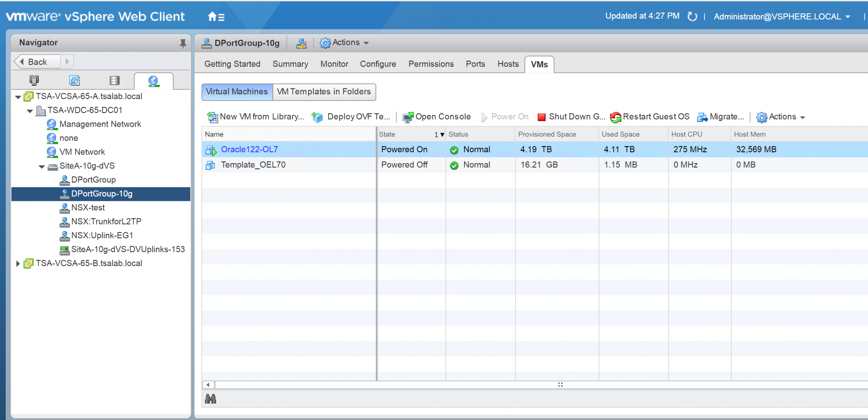Screen dimensions: 868x420
Task: Select NSX-test port group
Action: coord(88,207)
